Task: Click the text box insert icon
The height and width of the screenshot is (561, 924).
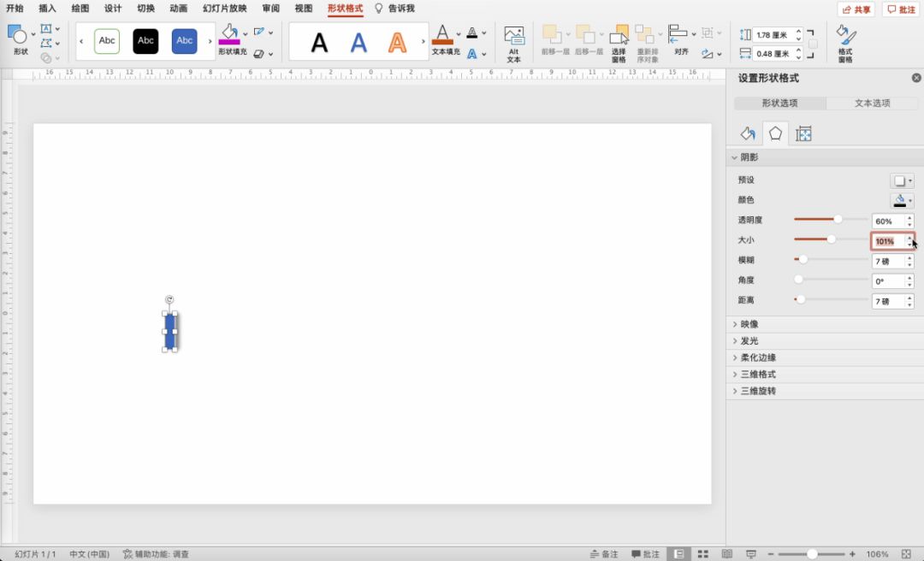Action: 46,29
